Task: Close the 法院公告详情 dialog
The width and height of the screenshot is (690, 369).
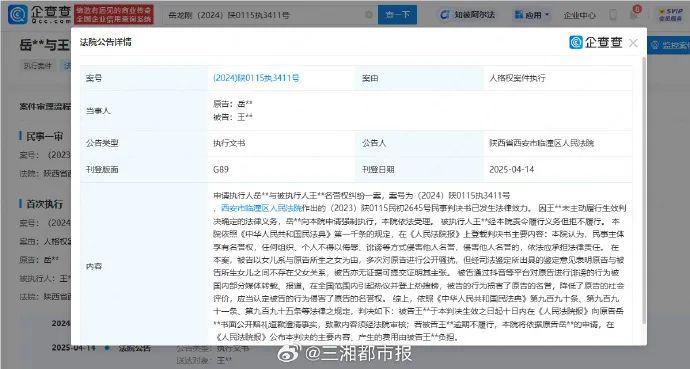Action: (x=633, y=43)
